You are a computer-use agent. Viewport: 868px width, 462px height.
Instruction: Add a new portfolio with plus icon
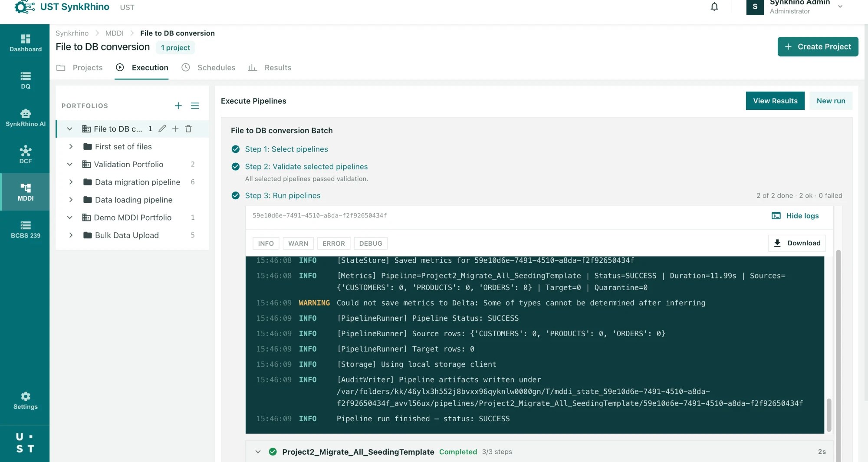178,106
